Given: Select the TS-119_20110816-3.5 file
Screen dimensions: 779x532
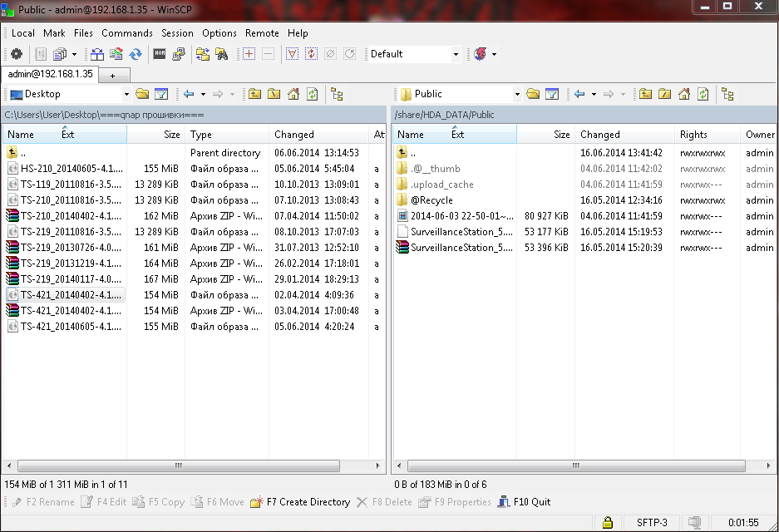Looking at the screenshot, I should click(65, 185).
